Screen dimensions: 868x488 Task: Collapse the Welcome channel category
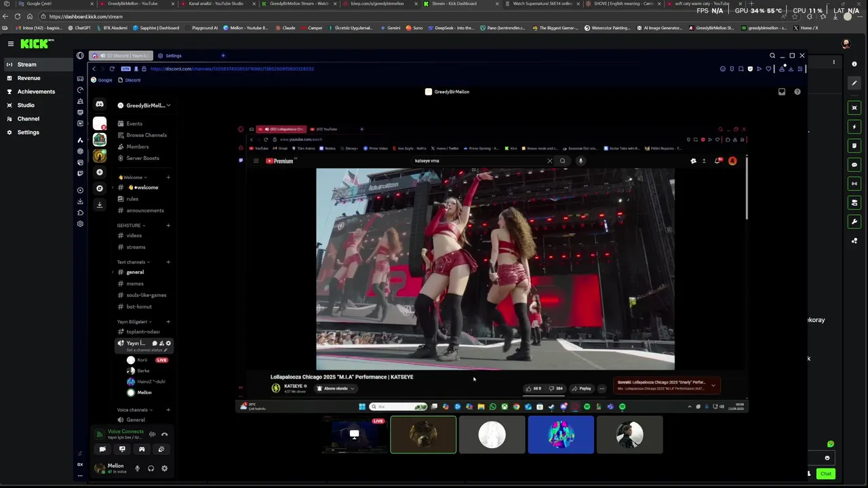132,178
